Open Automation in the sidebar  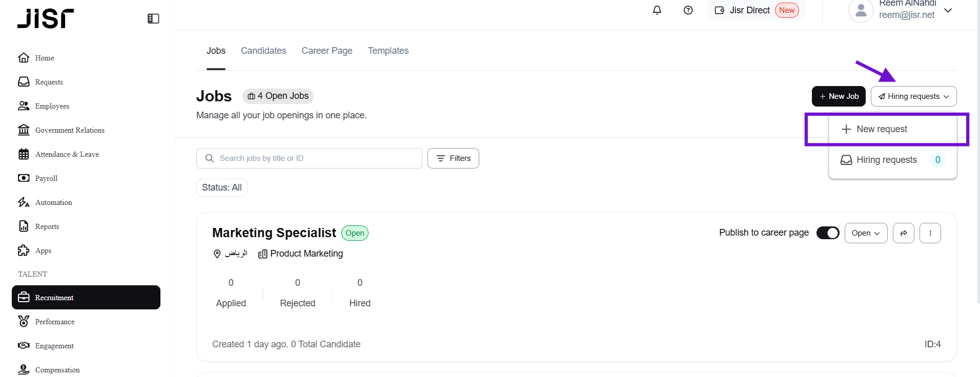coord(53,202)
